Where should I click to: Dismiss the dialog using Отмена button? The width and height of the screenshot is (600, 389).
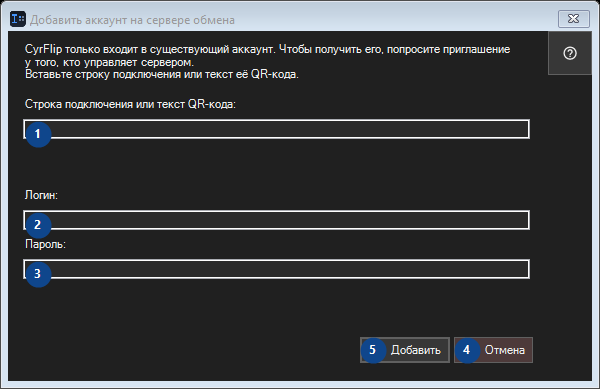point(493,350)
